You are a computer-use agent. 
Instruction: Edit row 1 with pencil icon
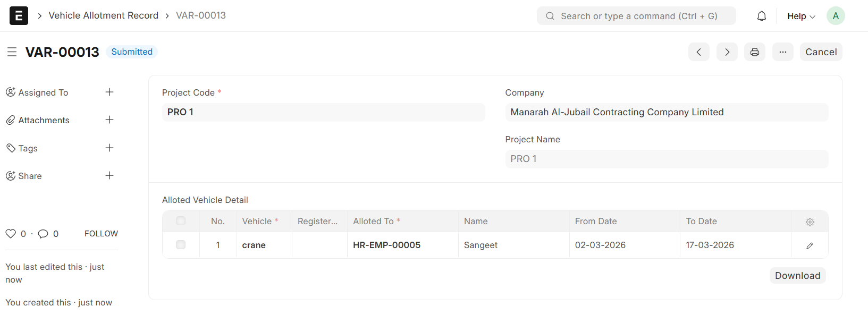pyautogui.click(x=810, y=245)
